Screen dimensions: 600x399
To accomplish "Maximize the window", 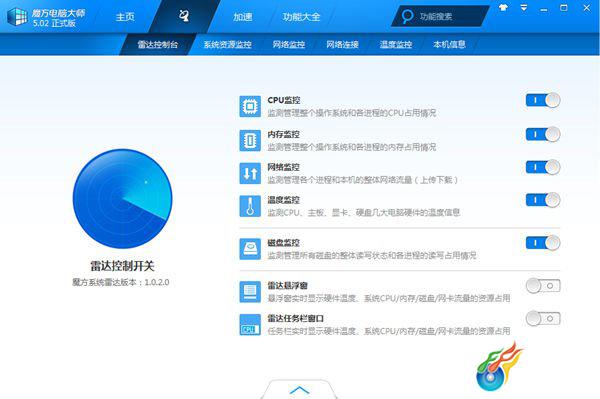I will click(564, 8).
